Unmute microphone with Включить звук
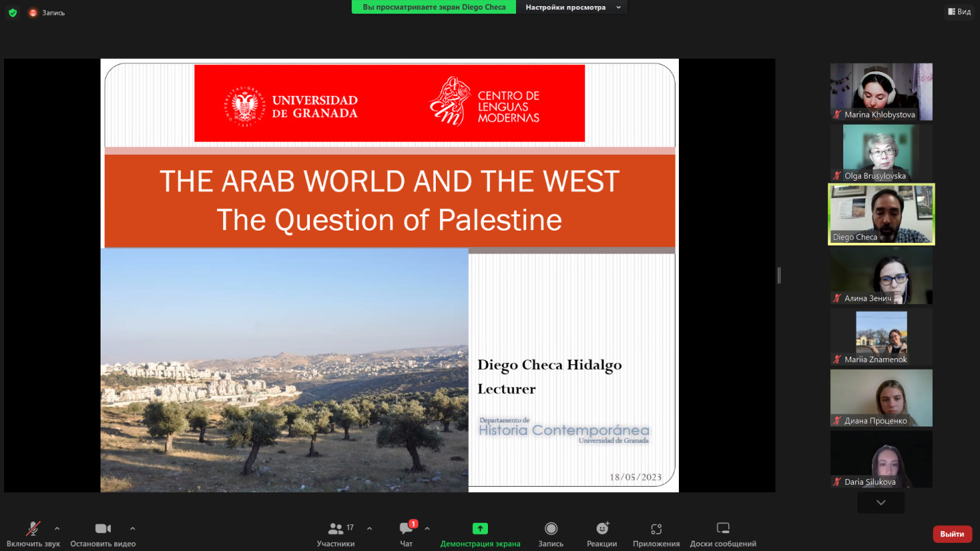The width and height of the screenshot is (980, 551). (x=33, y=534)
